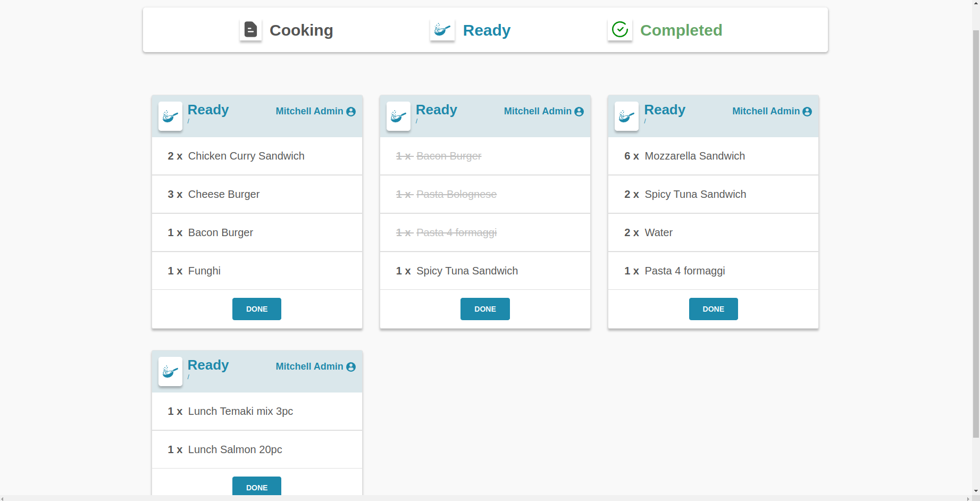
Task: Click Mitchell Admin on the Bacon Burger card
Action: pyautogui.click(x=538, y=111)
